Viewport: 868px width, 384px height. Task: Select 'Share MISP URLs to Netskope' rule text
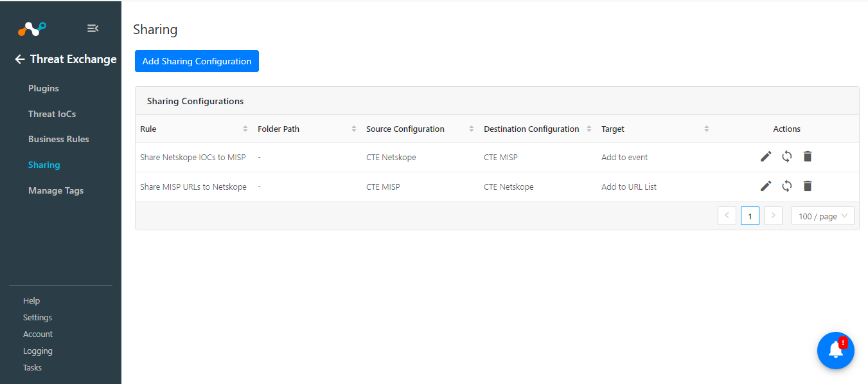pyautogui.click(x=193, y=187)
